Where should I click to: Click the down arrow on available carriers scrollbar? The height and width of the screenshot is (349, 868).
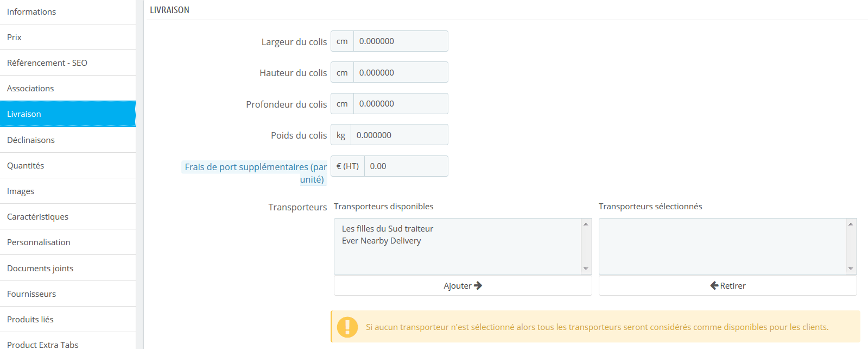pyautogui.click(x=586, y=269)
